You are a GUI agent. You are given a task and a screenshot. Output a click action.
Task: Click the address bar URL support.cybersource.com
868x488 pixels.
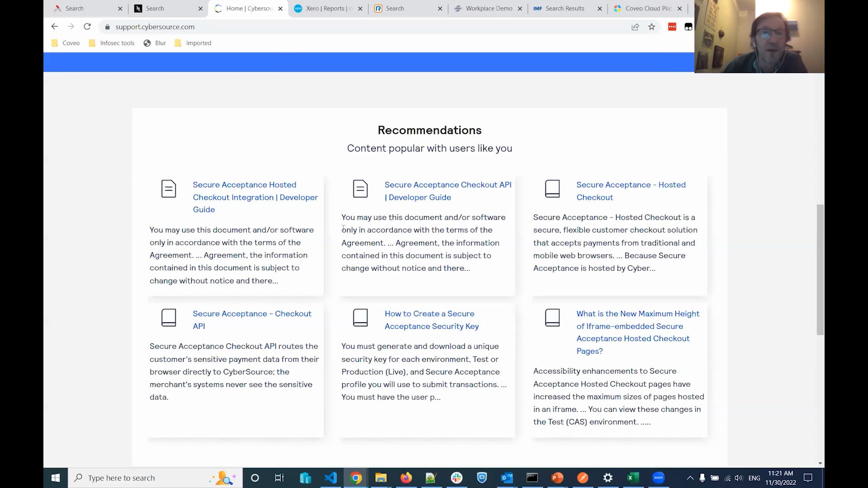(x=155, y=27)
